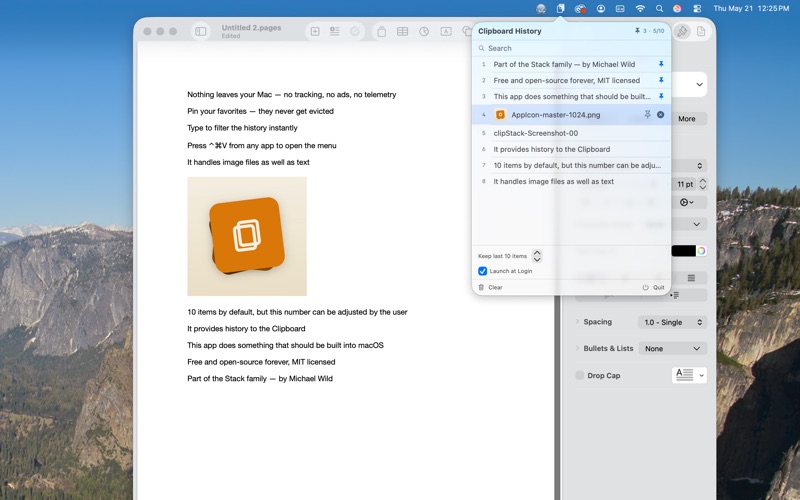
Task: Click the 11 pt font size stepper
Action: (x=703, y=184)
